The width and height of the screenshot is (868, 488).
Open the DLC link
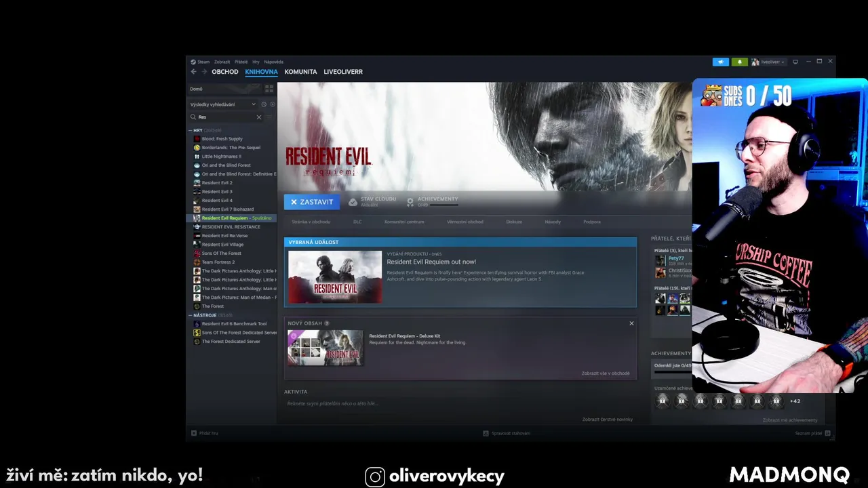(x=357, y=222)
